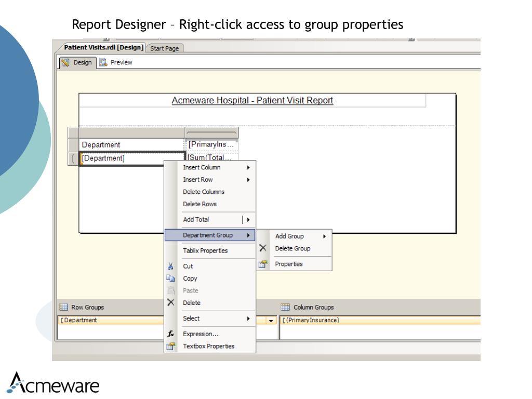This screenshot has width=532, height=399.
Task: Click the X icon beside Delete
Action: tap(170, 303)
